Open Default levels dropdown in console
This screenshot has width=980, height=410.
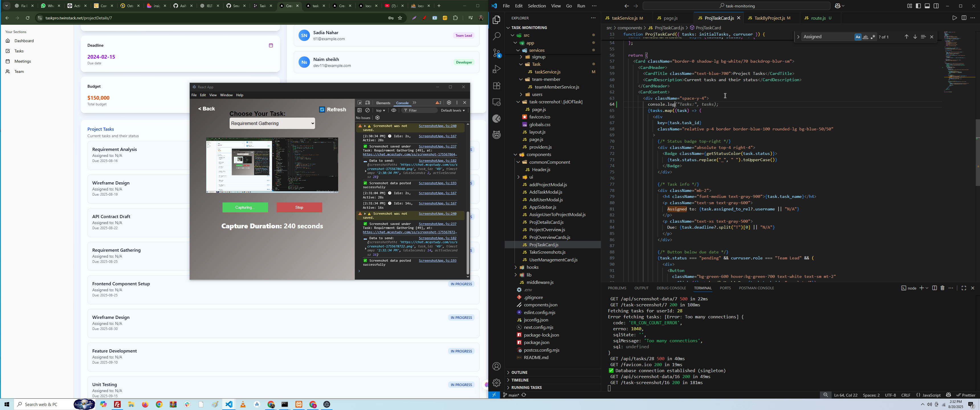tap(453, 110)
